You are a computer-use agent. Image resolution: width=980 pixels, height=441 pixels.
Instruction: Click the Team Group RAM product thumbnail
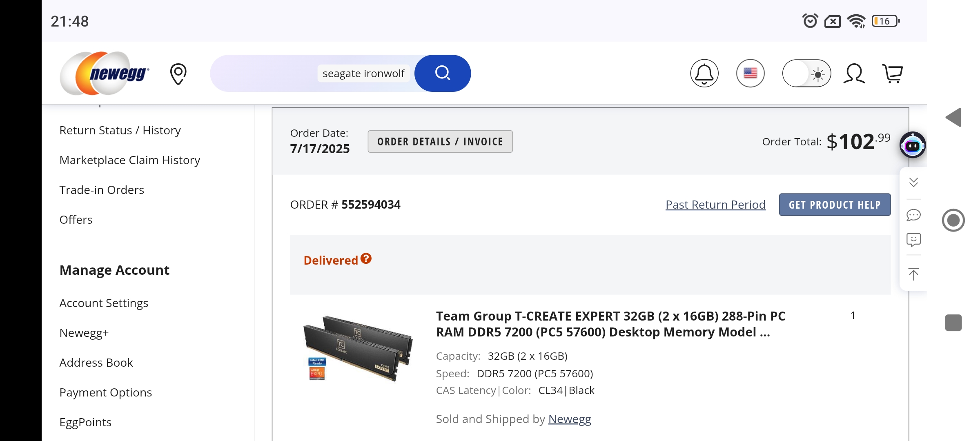tap(358, 348)
